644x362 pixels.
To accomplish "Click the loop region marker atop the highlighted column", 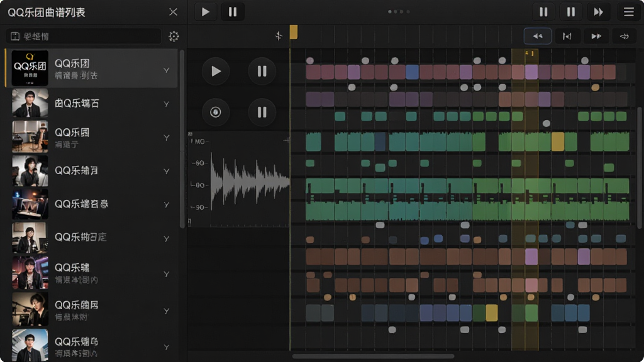I will [x=530, y=53].
